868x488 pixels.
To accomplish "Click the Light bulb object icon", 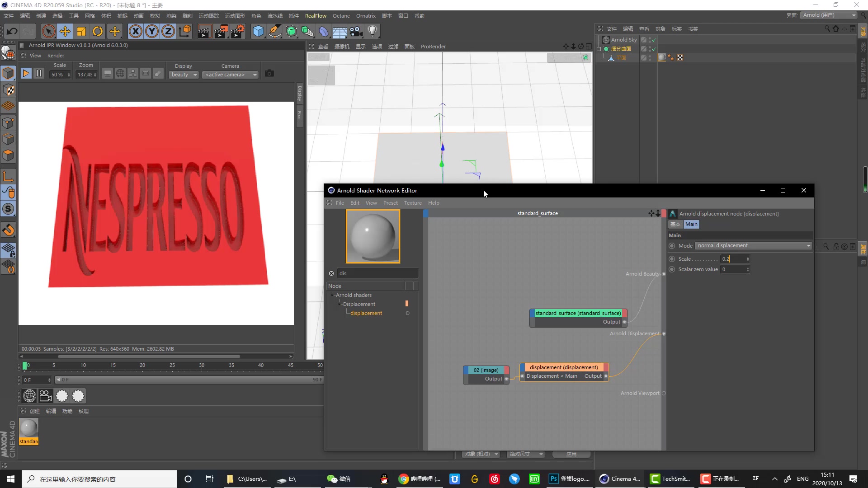I will 372,32.
